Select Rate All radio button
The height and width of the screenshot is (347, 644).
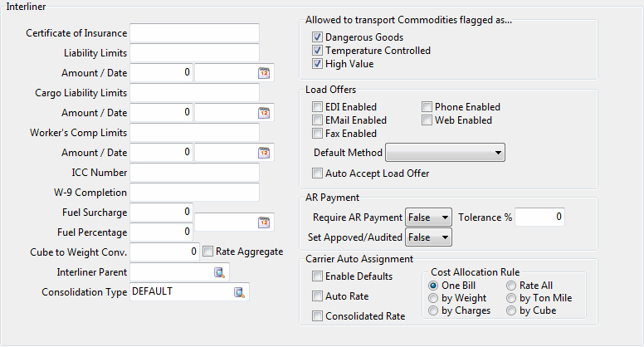point(512,286)
